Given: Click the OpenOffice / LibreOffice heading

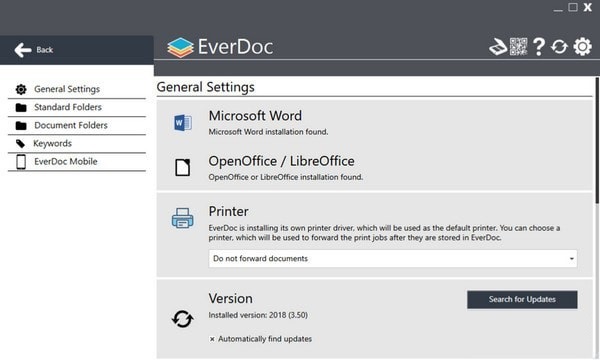Looking at the screenshot, I should 281,161.
